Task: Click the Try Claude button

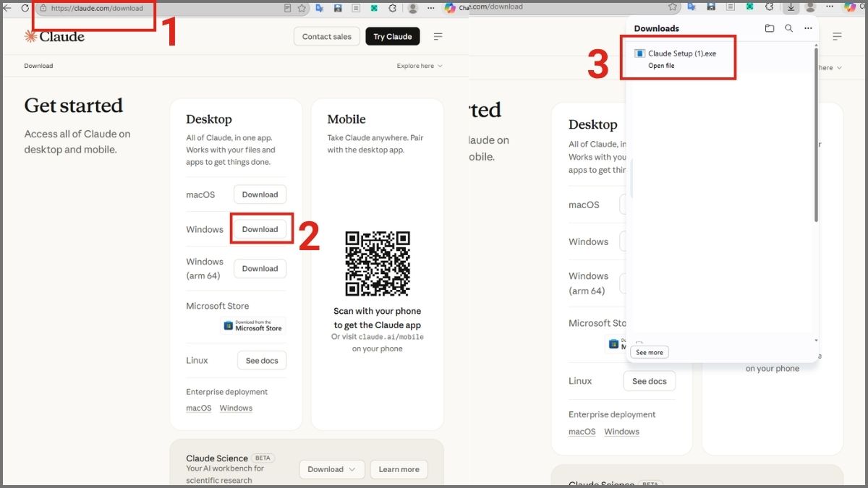Action: [393, 37]
